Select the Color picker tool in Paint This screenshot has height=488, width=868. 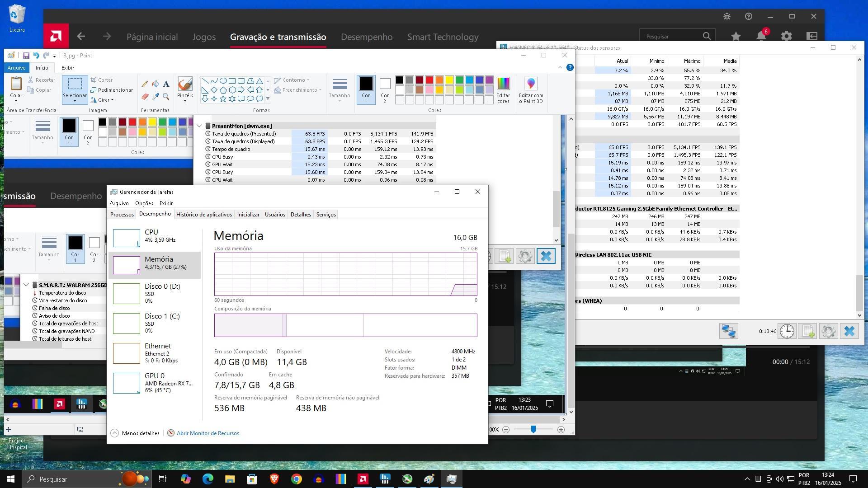156,96
